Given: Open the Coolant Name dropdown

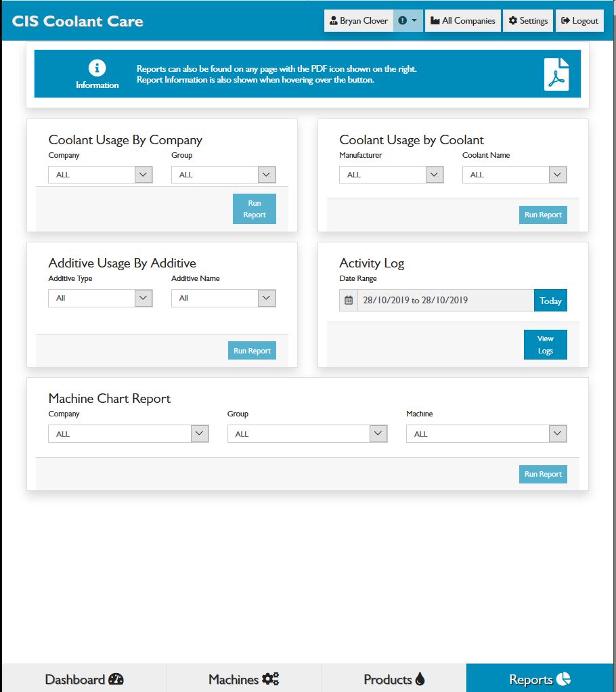Looking at the screenshot, I should [514, 175].
